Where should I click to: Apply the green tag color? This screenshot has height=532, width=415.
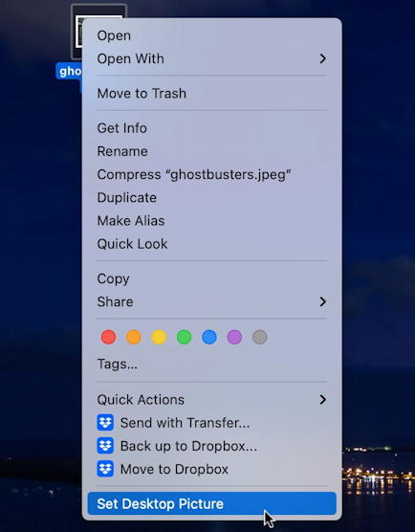(185, 337)
